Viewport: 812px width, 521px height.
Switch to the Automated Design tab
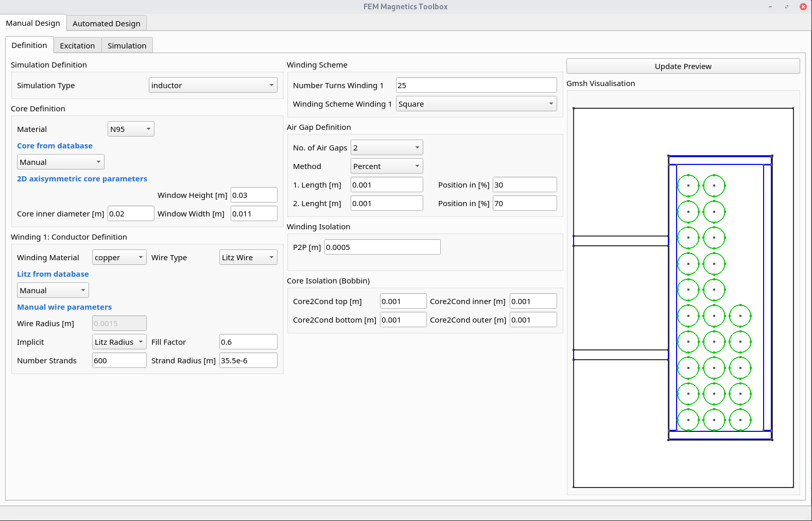coord(107,23)
